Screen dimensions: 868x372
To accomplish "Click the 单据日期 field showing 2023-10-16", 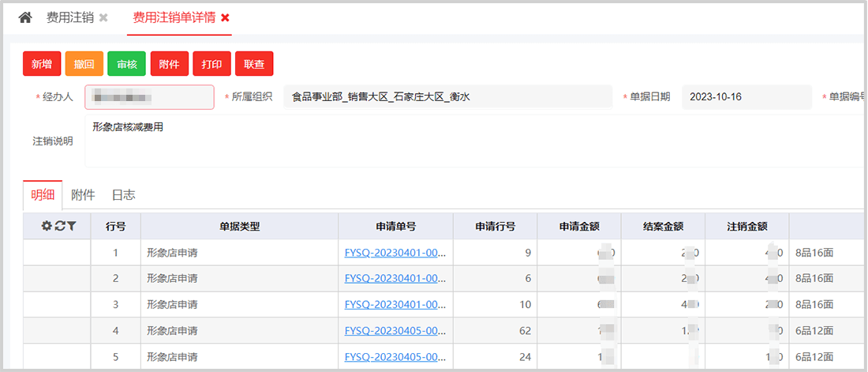I will click(746, 97).
